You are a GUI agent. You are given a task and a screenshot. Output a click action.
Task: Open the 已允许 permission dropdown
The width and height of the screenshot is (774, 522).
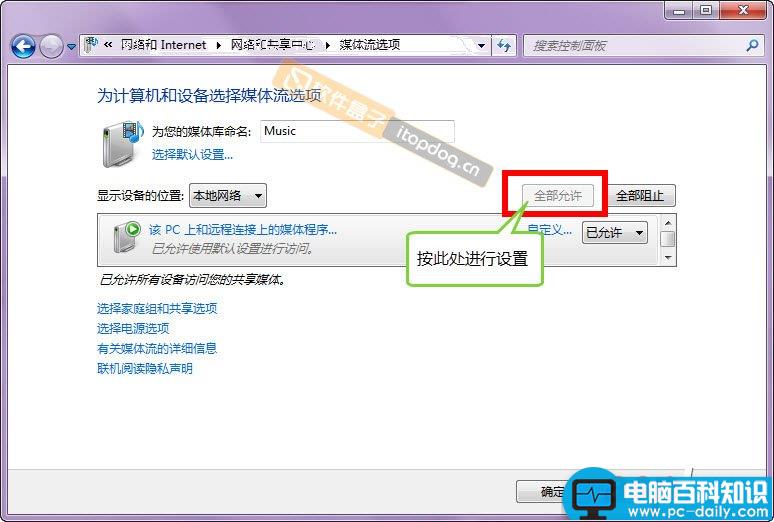pos(639,233)
